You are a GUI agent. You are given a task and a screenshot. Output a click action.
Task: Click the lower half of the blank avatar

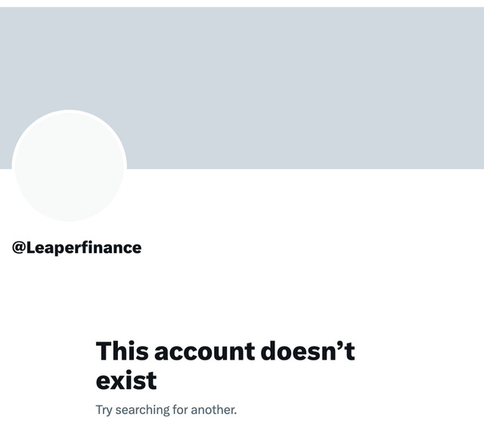(x=70, y=194)
